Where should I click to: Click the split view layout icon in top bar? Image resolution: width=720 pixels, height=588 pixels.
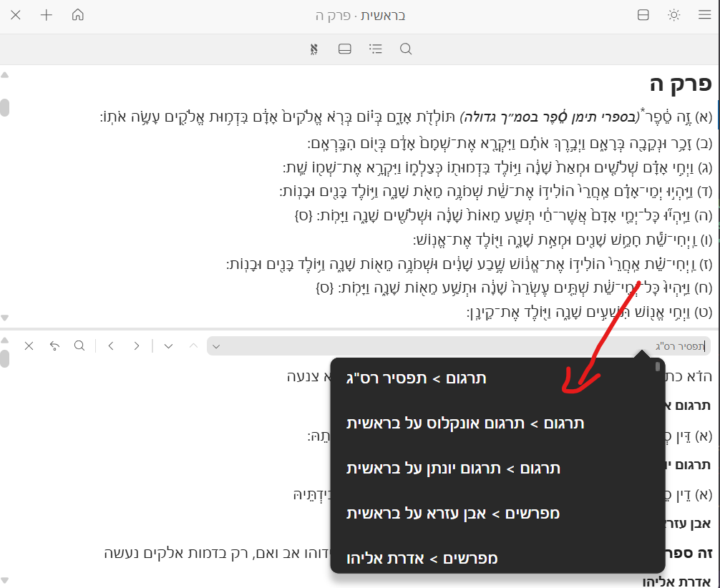[643, 15]
